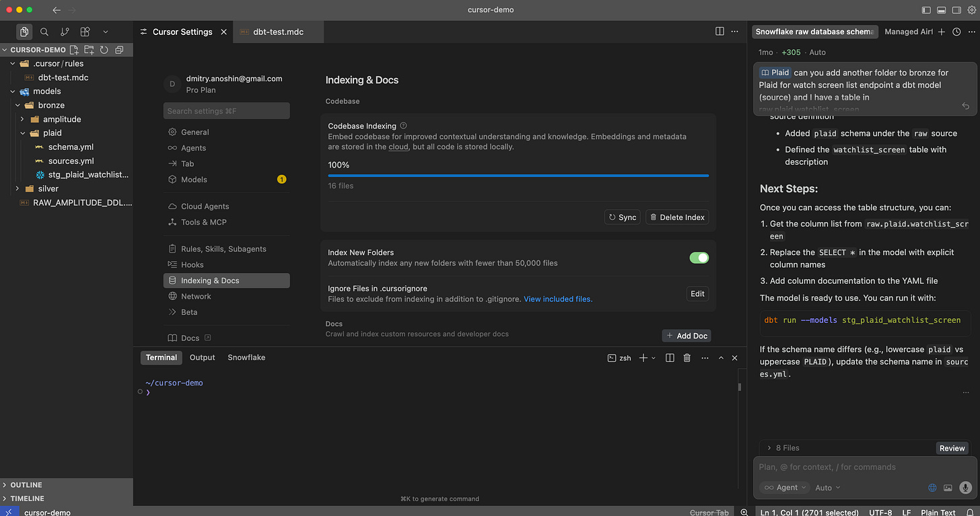Viewport: 980px width, 516px height.
Task: Open the Managed Airl chat tab
Action: coord(909,32)
